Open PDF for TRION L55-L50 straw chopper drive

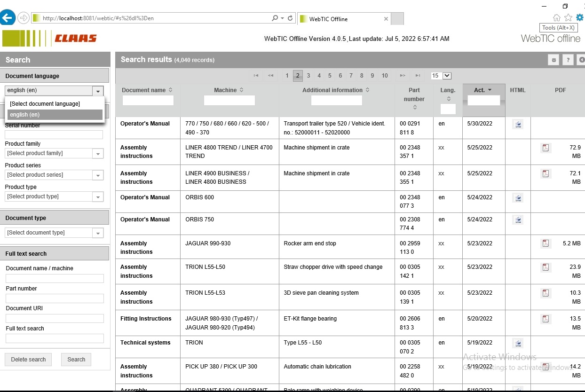[x=545, y=267]
